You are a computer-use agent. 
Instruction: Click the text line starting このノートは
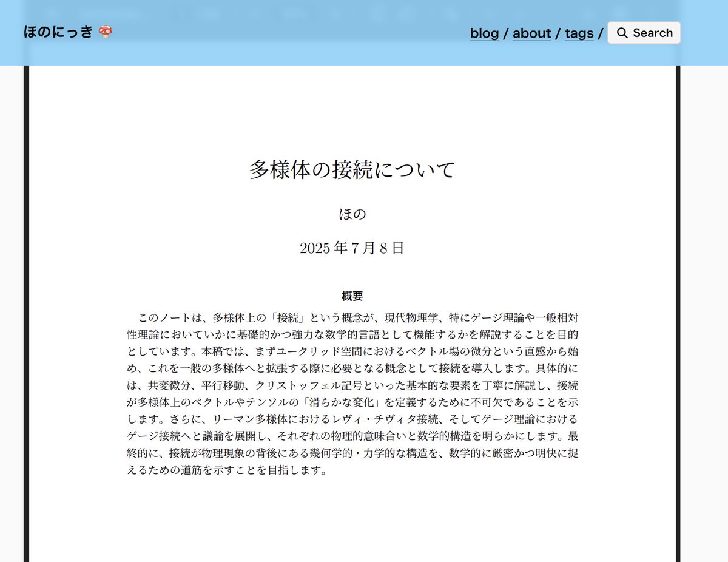(x=359, y=317)
